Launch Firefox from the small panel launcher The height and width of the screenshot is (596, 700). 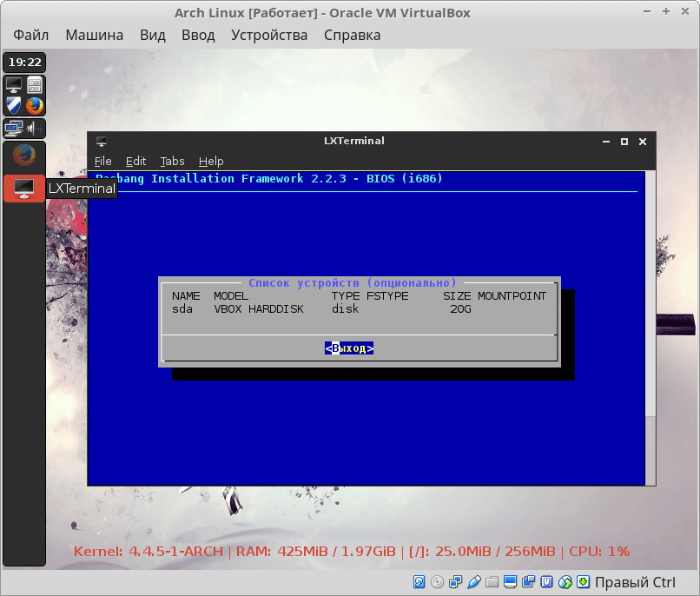pos(35,105)
